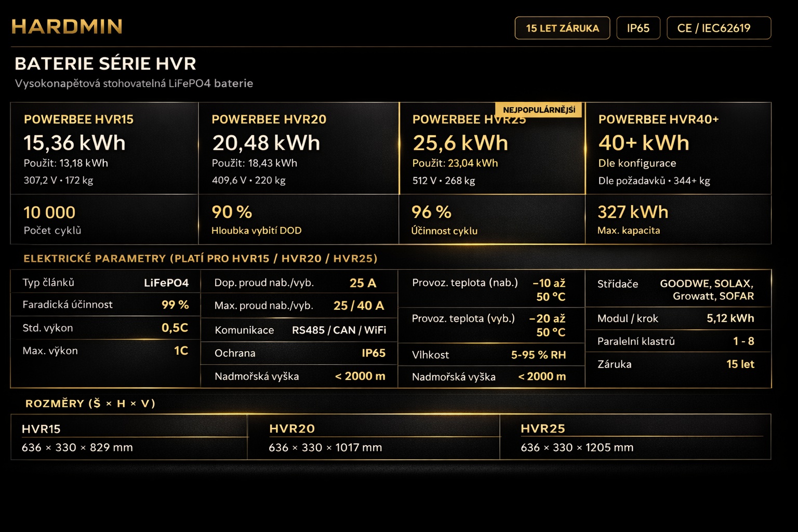The height and width of the screenshot is (532, 798).
Task: Select the "Max. proud nab./vyb." label
Action: (264, 306)
